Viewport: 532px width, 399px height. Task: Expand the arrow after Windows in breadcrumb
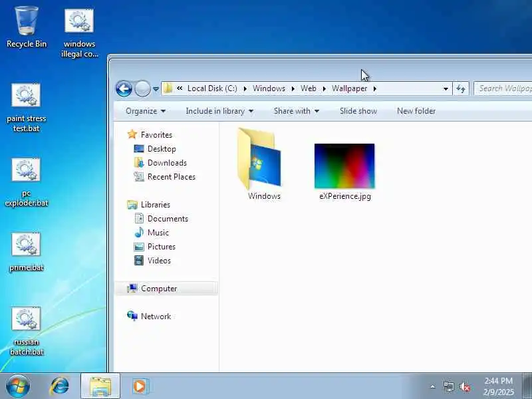point(293,88)
